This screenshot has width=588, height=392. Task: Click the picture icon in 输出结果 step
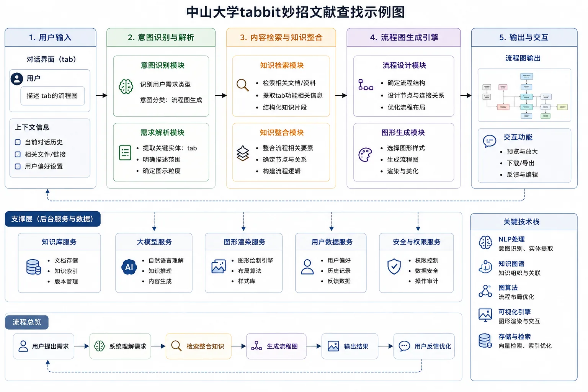[333, 346]
